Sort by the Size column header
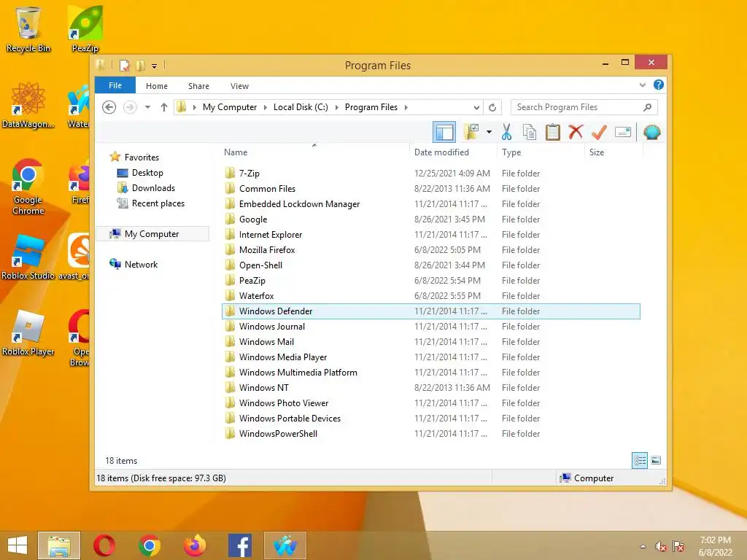Image resolution: width=747 pixels, height=560 pixels. 597,152
